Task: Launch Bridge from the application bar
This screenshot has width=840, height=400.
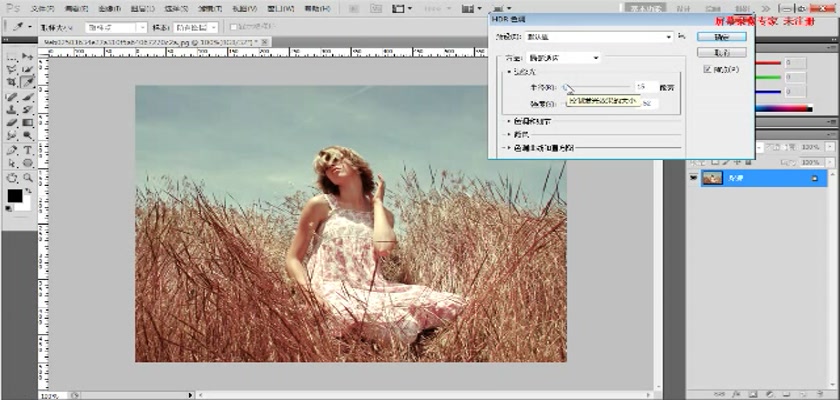Action: (x=353, y=9)
